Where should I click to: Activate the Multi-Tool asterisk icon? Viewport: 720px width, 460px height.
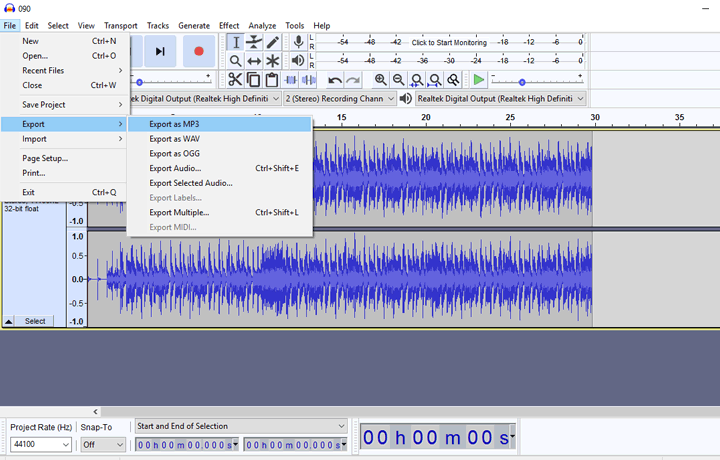(x=272, y=61)
